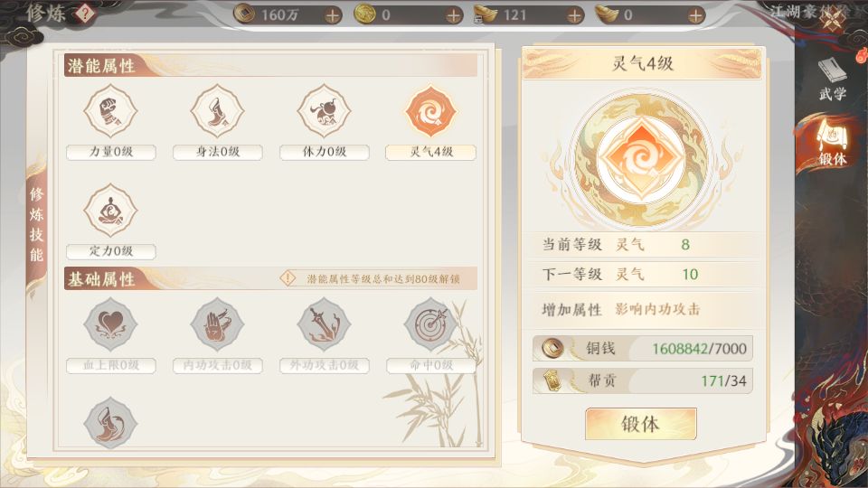The image size is (868, 488).
Task: Click the locked 内功攻击 palm icon
Action: pos(218,324)
